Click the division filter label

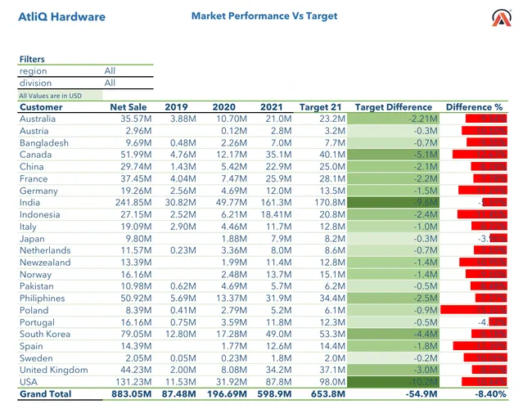click(x=36, y=83)
